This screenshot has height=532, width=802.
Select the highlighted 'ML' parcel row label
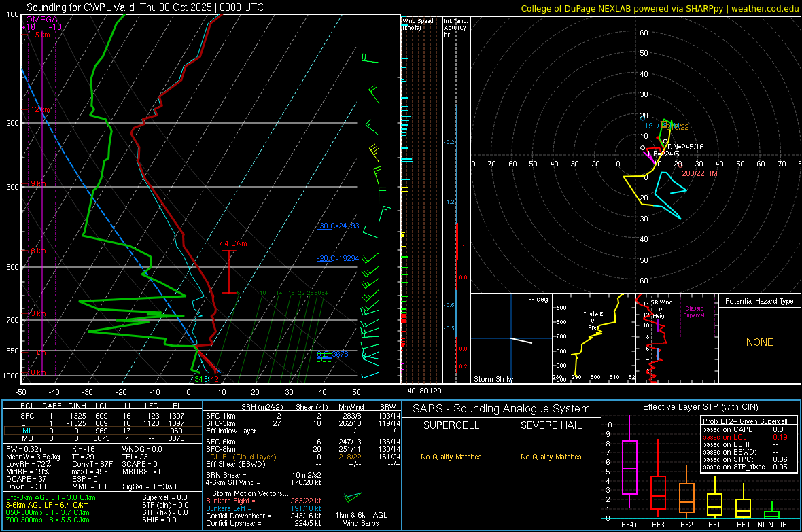(x=28, y=431)
